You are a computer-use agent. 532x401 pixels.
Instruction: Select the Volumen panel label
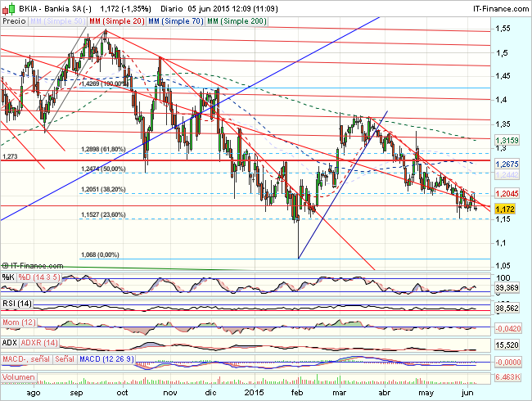coord(20,377)
